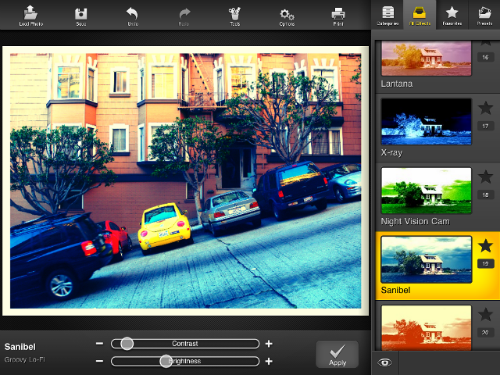Viewport: 500px width, 375px height.
Task: Apply the Sanibel effect
Action: [x=337, y=354]
